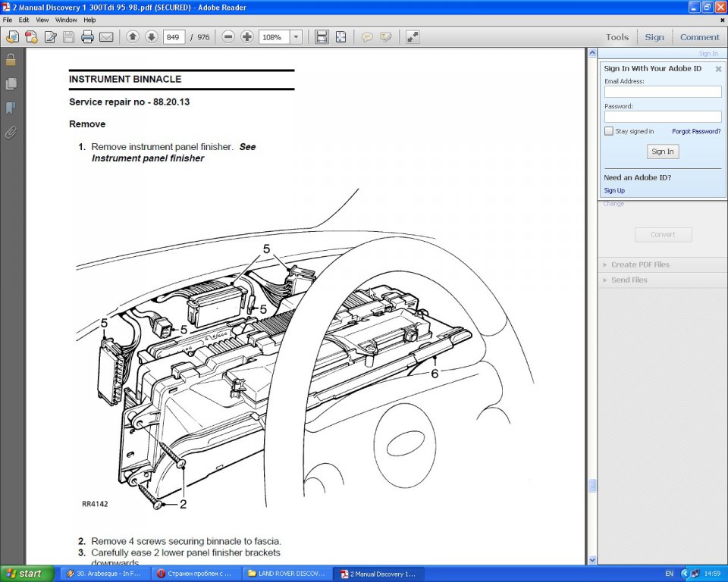728x582 pixels.
Task: Click the Sign In button
Action: (x=663, y=152)
